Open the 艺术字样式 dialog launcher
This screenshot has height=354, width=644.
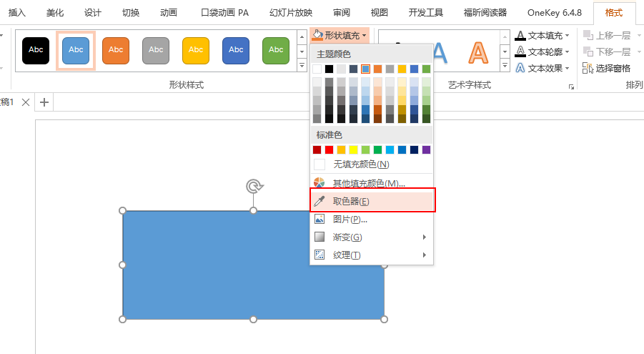tap(571, 87)
